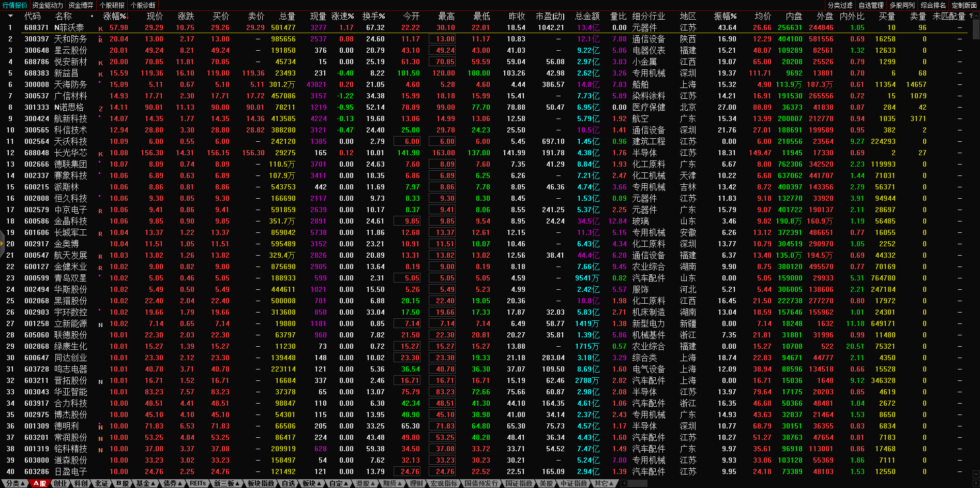This screenshot has height=488, width=980.
Task: Open the 个股诊断 tab
Action: [143, 5]
